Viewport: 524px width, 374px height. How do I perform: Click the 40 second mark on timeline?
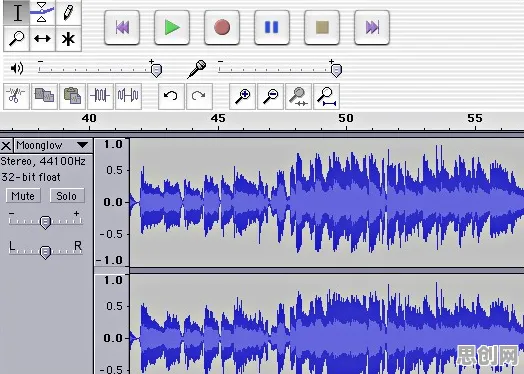[89, 119]
